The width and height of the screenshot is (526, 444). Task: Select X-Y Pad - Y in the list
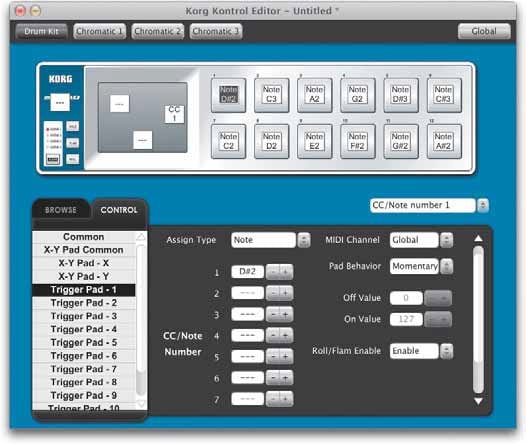(x=84, y=277)
